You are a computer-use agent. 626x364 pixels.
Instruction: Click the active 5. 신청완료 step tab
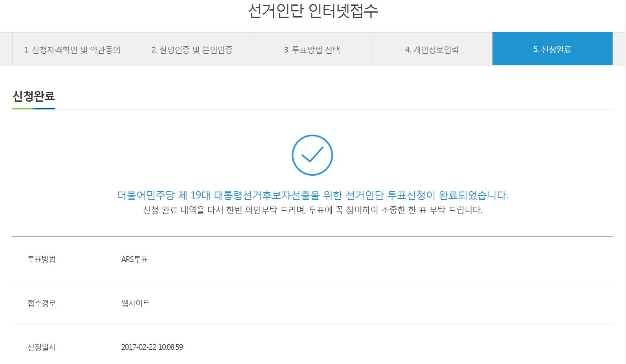click(552, 49)
